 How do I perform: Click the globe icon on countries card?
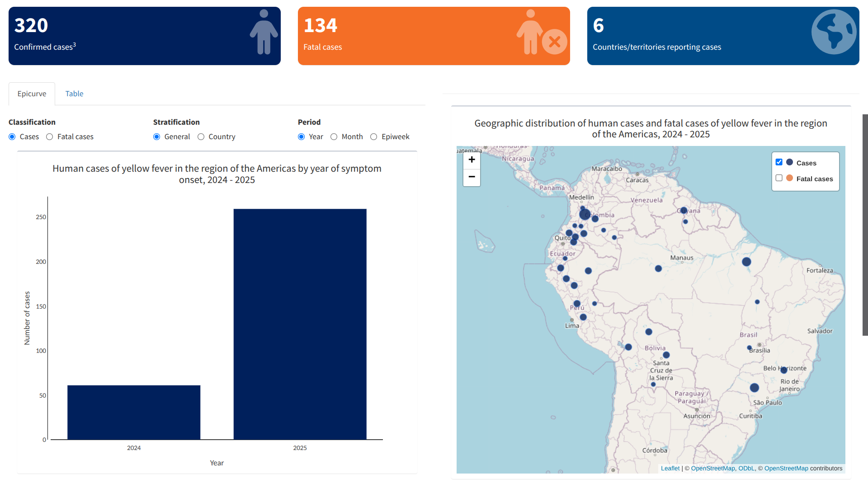(x=833, y=32)
